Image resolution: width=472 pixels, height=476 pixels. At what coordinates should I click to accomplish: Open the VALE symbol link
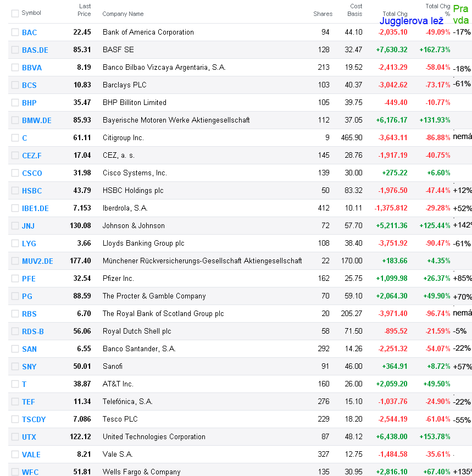pos(31,455)
